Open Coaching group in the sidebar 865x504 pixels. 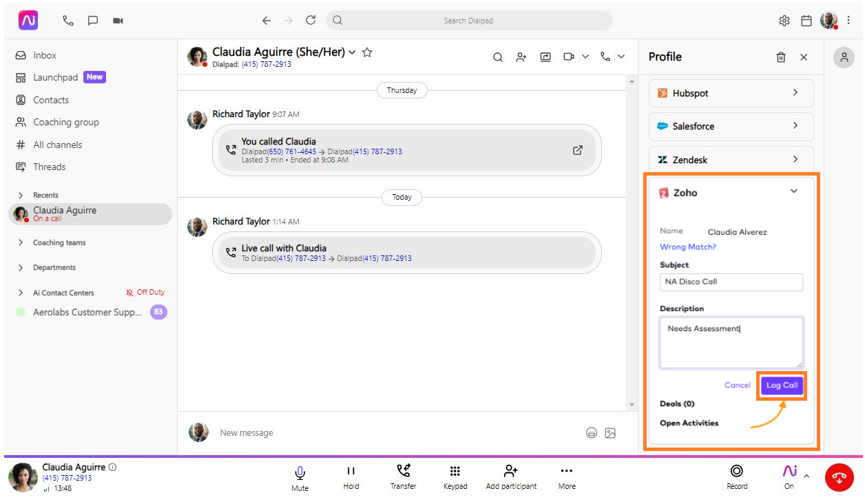(x=66, y=122)
